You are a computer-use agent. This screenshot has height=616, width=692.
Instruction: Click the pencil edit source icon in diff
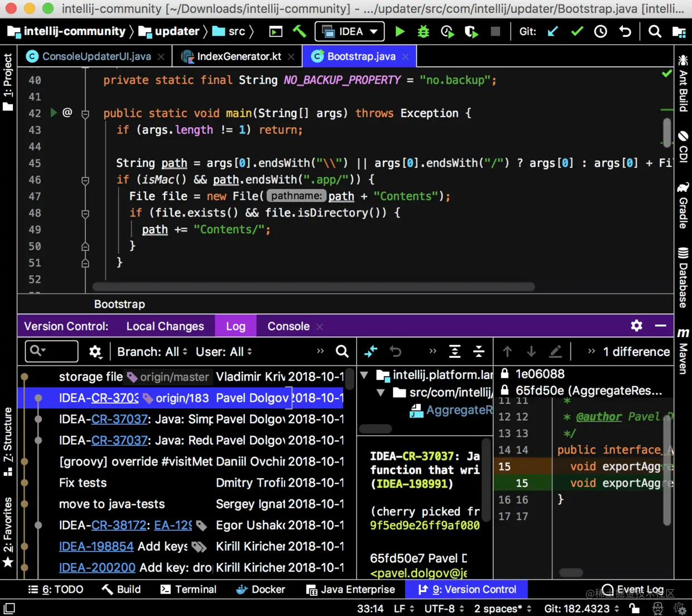555,351
